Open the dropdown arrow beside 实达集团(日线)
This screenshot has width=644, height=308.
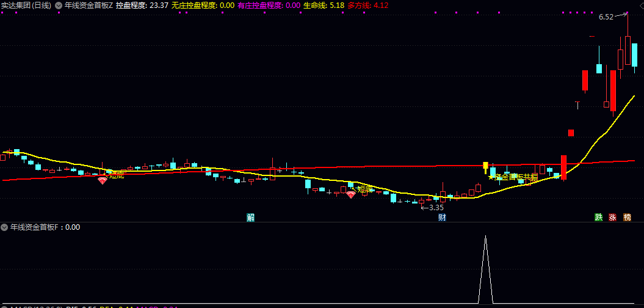pyautogui.click(x=59, y=5)
